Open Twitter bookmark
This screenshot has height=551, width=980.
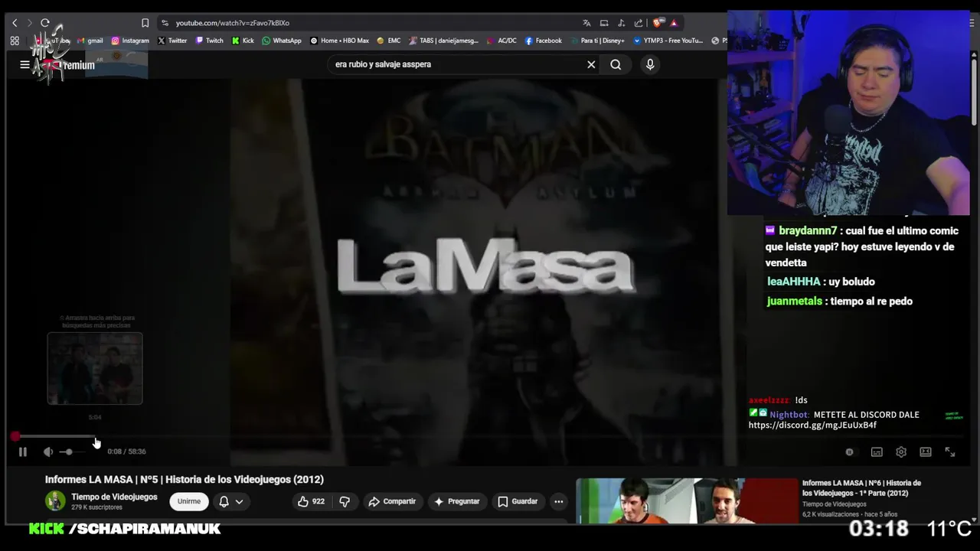tap(172, 41)
